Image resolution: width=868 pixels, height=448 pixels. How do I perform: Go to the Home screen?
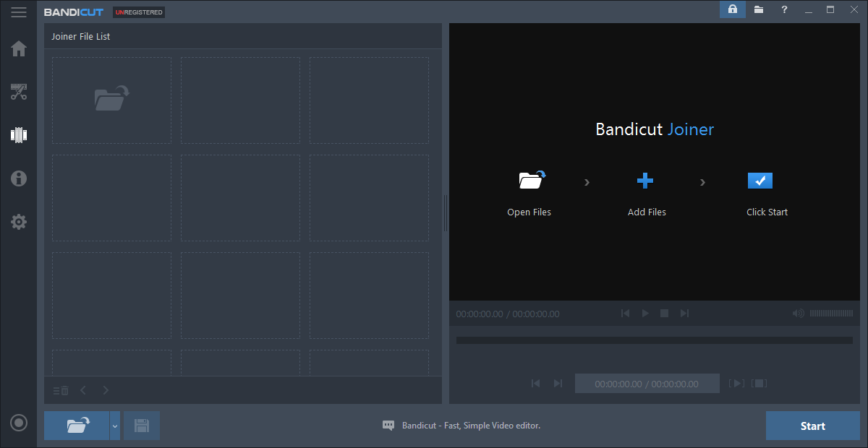19,49
